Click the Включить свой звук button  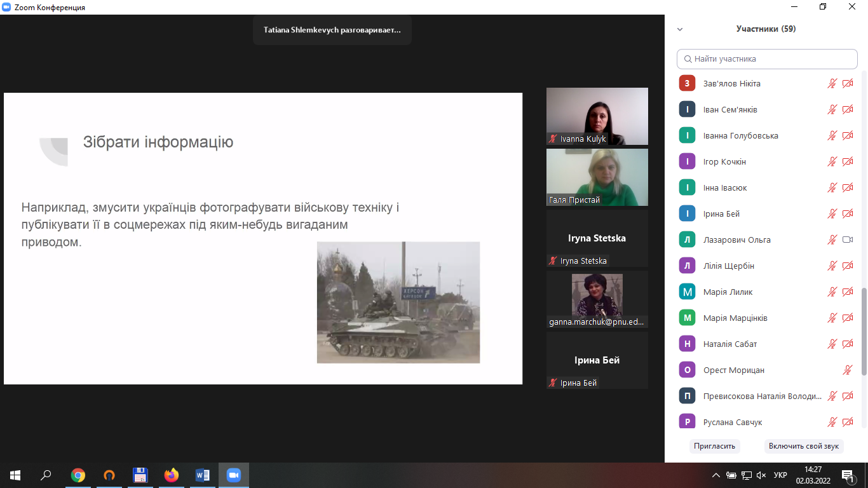tap(803, 446)
